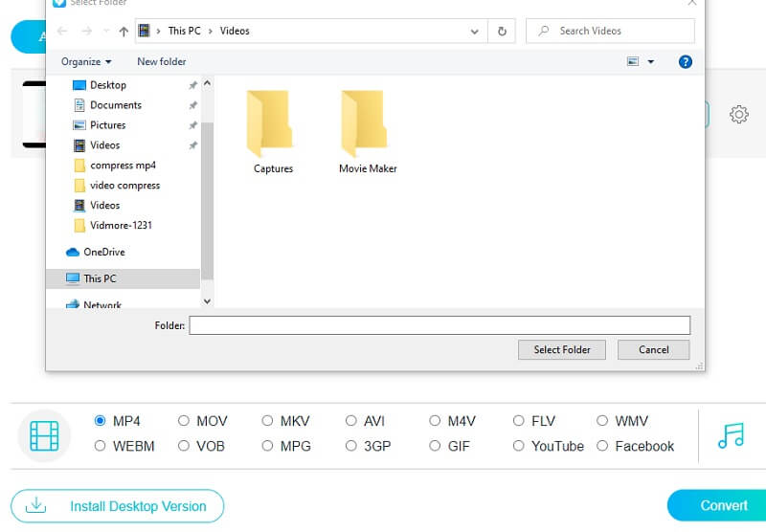Go up one folder level arrow
The image size is (766, 532).
click(x=124, y=31)
